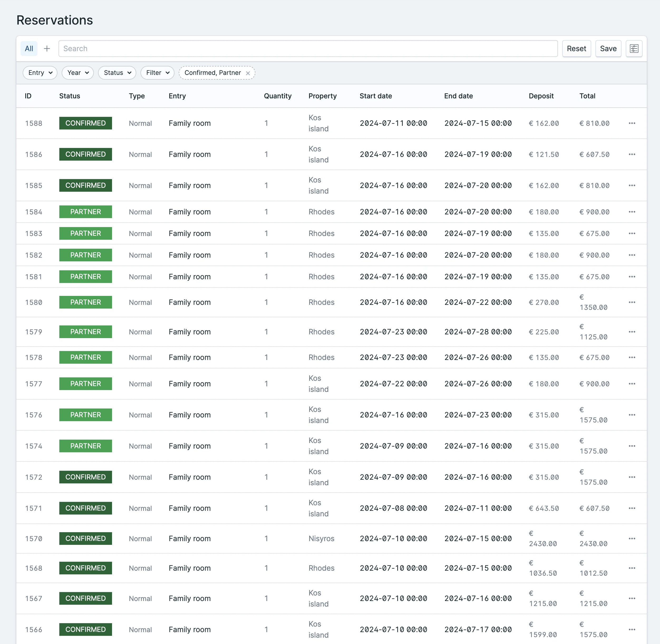Image resolution: width=660 pixels, height=644 pixels.
Task: Remove the Confirmed, Partner filter chip
Action: tap(248, 73)
